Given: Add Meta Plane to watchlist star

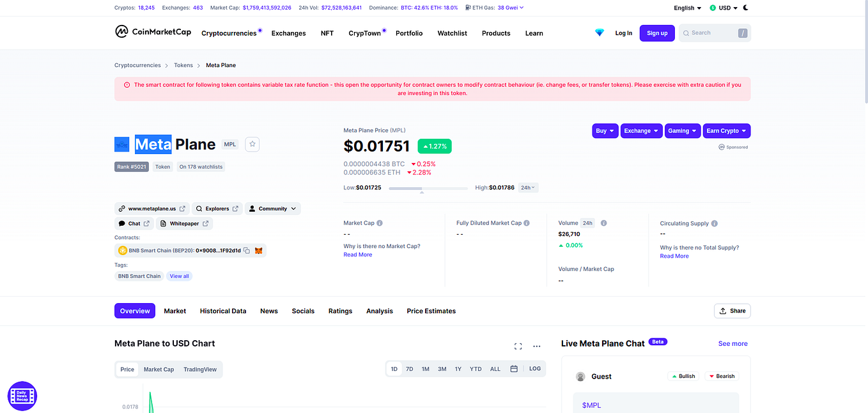Looking at the screenshot, I should pyautogui.click(x=252, y=144).
